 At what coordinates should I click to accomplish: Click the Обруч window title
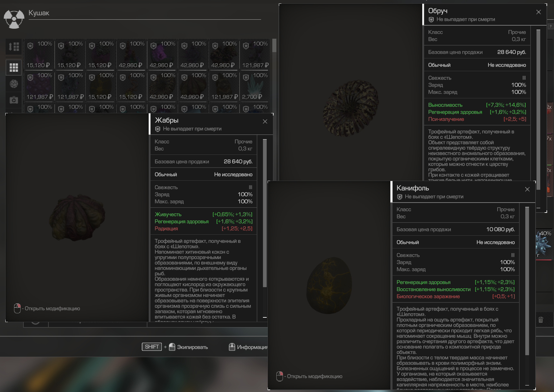coord(438,11)
